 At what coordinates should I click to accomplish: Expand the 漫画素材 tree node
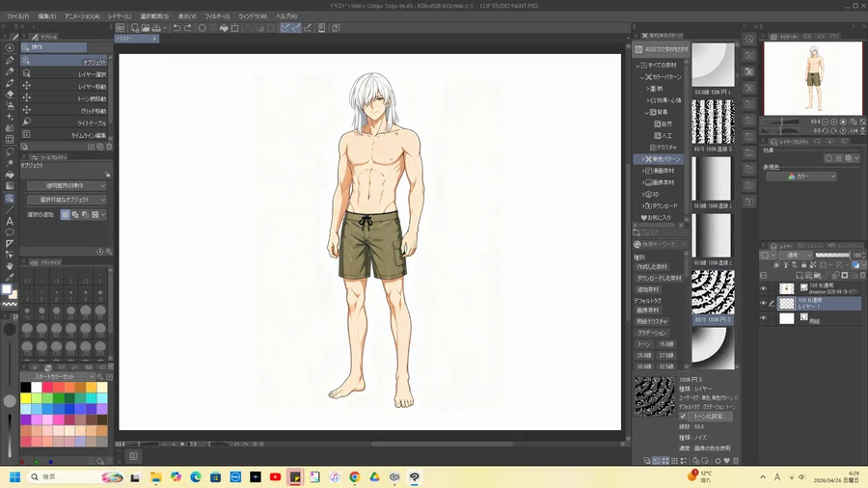pos(643,171)
